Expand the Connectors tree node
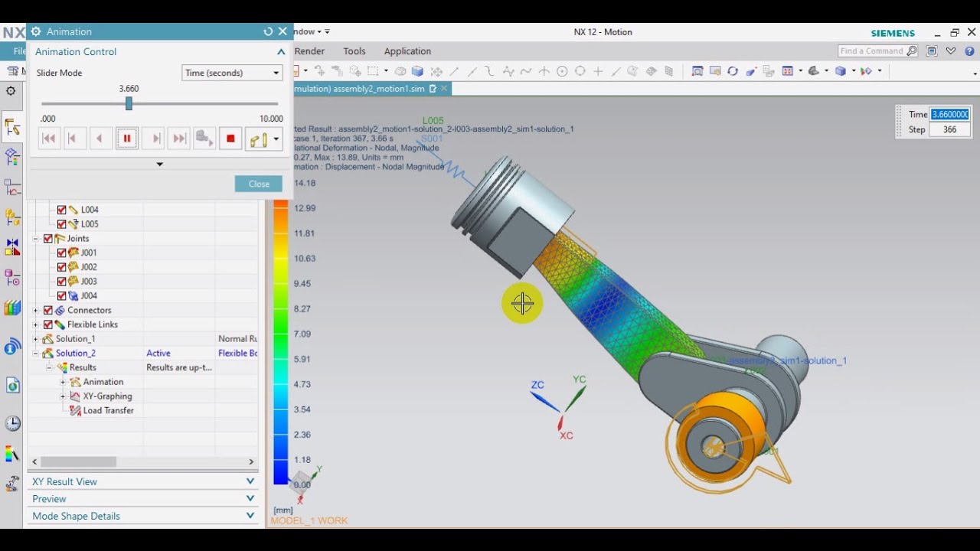Viewport: 980px width, 551px height. (x=35, y=310)
